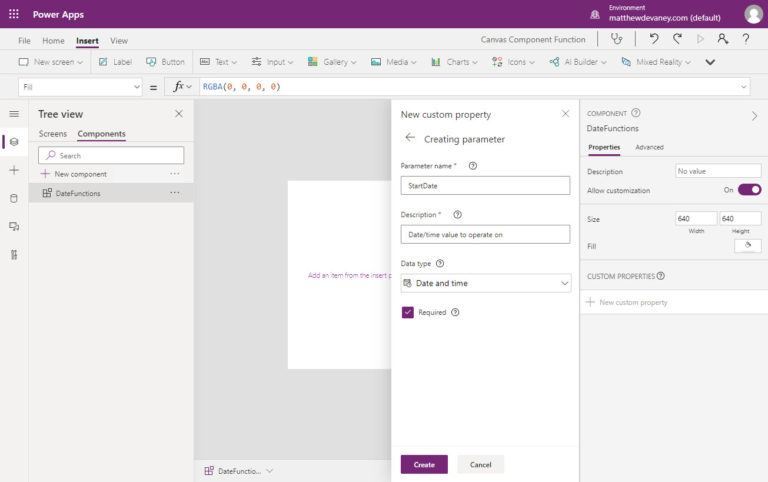Open the Tree view layers icon

pyautogui.click(x=14, y=142)
